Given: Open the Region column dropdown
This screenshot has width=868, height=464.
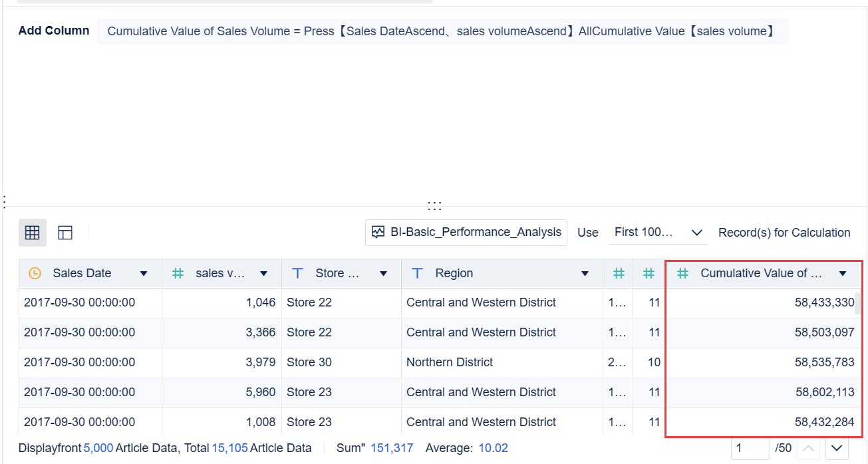Looking at the screenshot, I should tap(585, 273).
